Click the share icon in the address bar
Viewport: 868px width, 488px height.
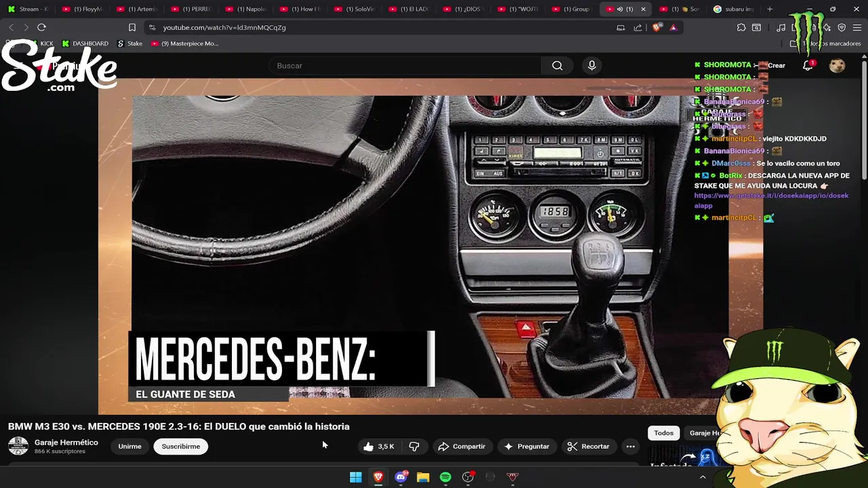(x=637, y=27)
